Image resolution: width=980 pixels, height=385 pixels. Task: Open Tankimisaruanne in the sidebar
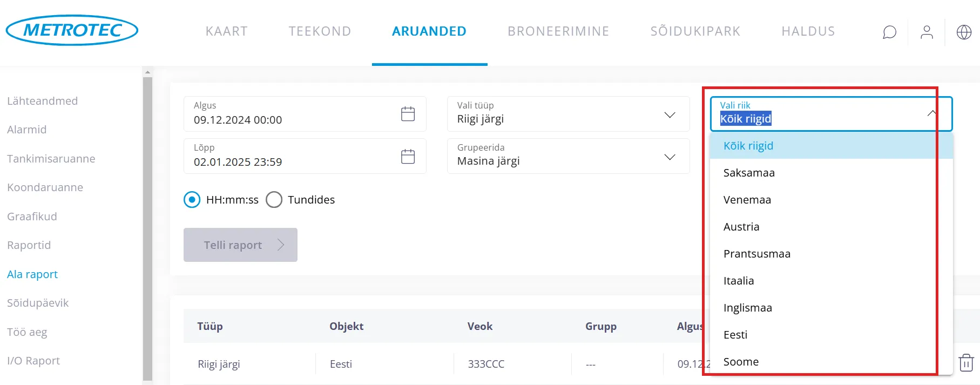[x=51, y=159]
